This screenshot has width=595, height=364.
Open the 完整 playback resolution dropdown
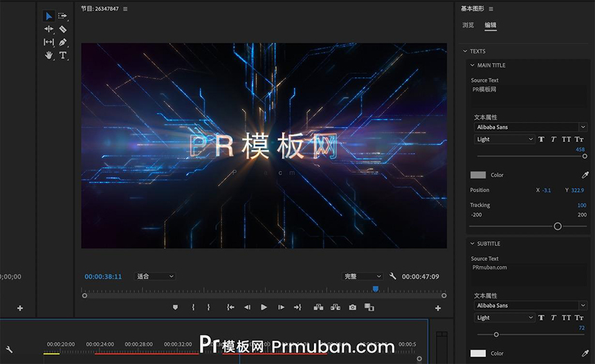click(x=363, y=276)
